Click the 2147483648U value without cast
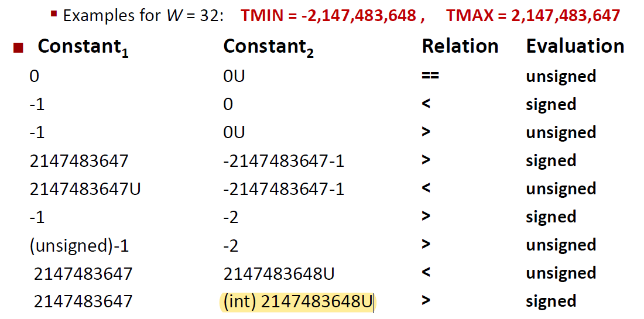644x319 pixels. (x=279, y=274)
